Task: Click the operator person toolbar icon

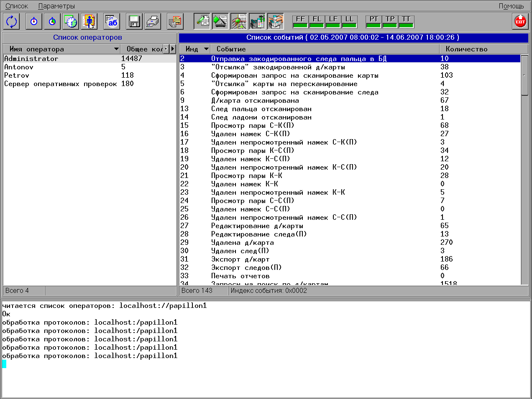Action: (x=89, y=21)
